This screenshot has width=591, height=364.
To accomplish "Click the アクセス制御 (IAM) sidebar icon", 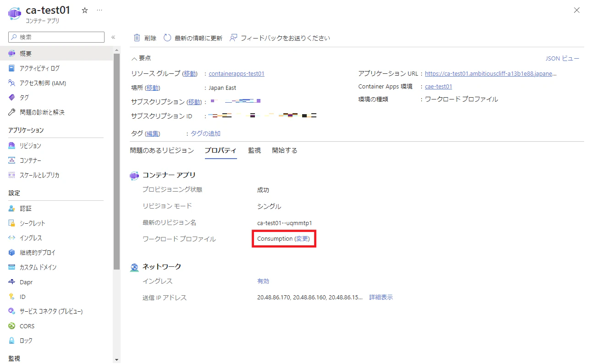I will coord(12,83).
